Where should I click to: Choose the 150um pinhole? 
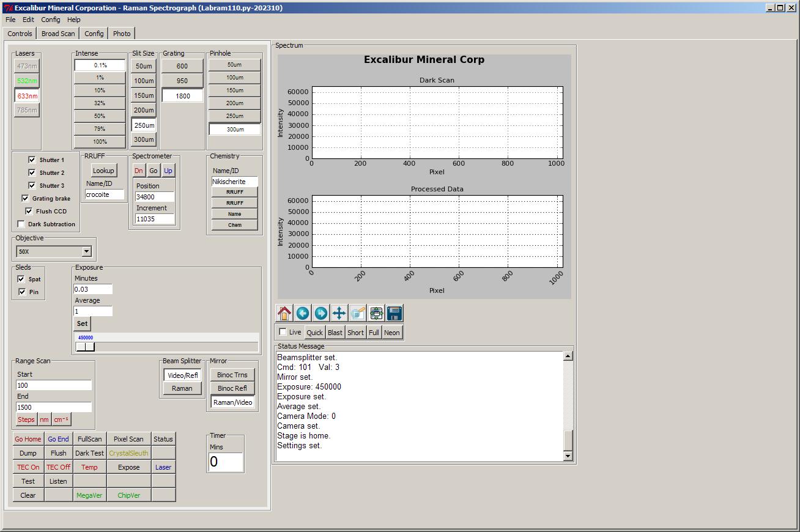click(235, 91)
